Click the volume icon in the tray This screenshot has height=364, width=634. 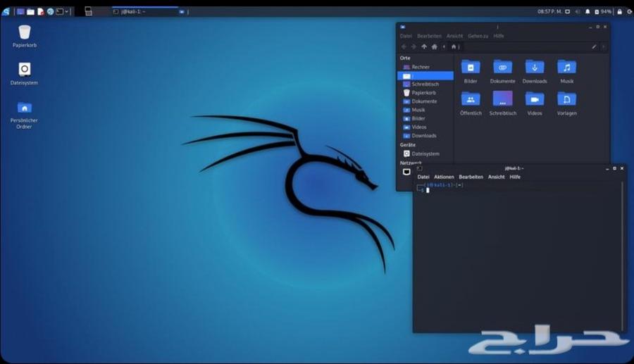(x=578, y=12)
